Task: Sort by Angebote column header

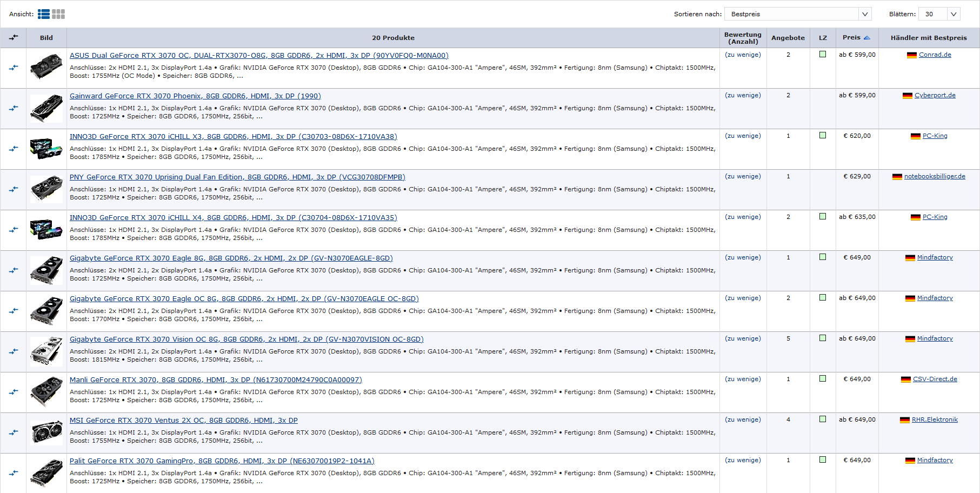Action: click(788, 38)
